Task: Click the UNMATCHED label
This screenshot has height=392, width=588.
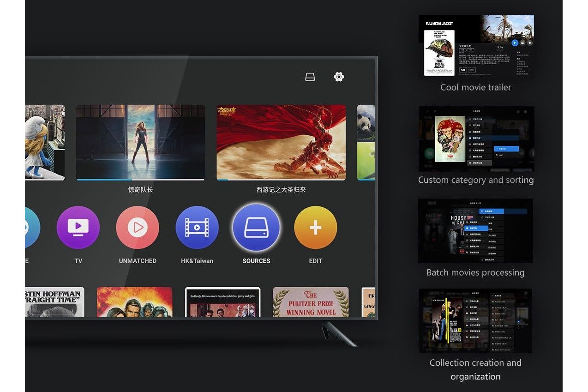Action: pyautogui.click(x=138, y=261)
